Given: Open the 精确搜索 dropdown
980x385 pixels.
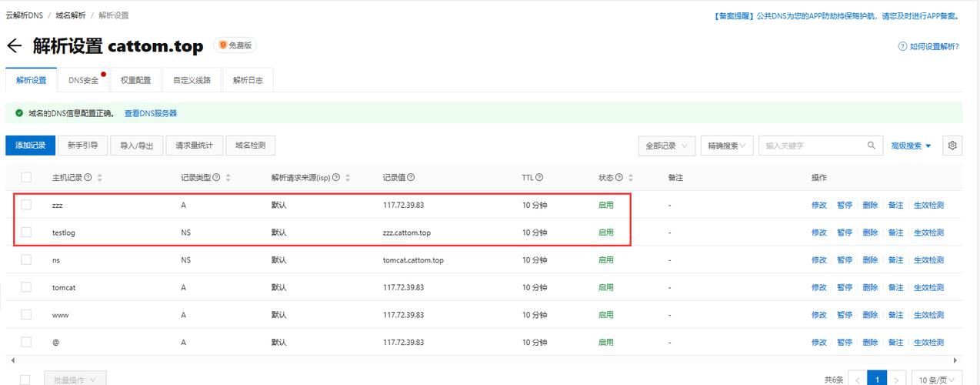Looking at the screenshot, I should (x=728, y=146).
